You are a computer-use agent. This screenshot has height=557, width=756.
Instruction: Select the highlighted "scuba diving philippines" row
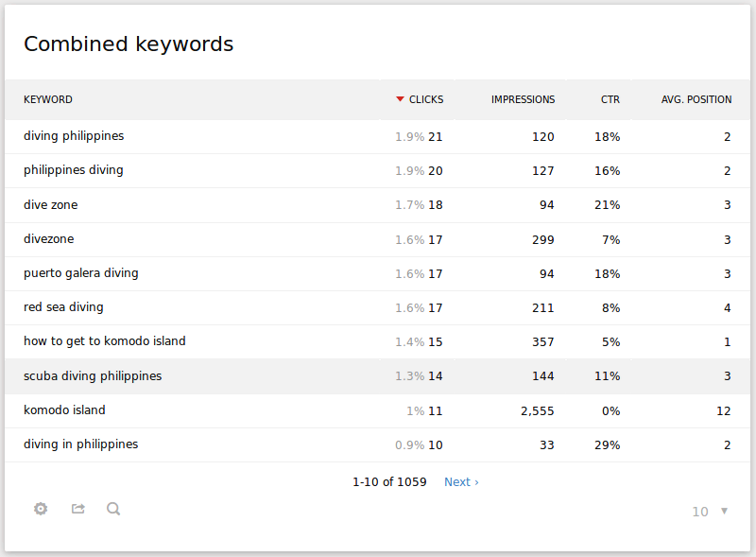(93, 375)
